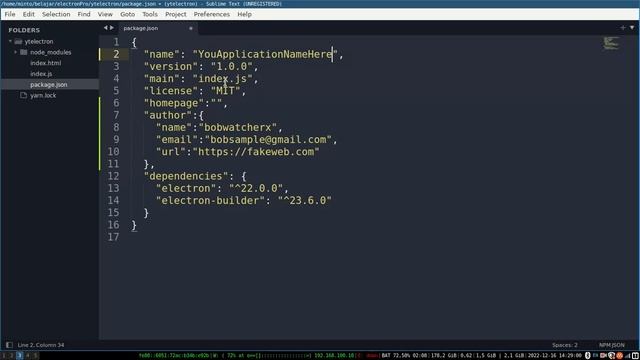640x360 pixels.
Task: Click line number 1 in the gutter
Action: 116,42
